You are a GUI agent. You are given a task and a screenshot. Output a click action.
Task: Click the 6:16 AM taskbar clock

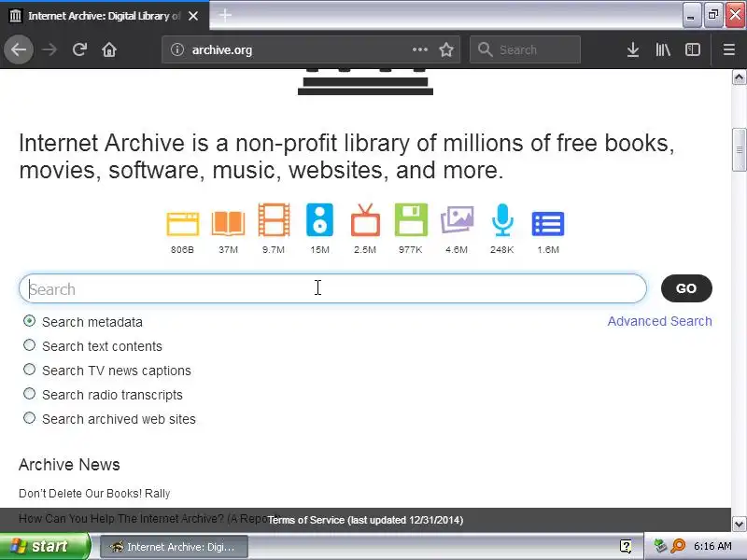pyautogui.click(x=712, y=546)
